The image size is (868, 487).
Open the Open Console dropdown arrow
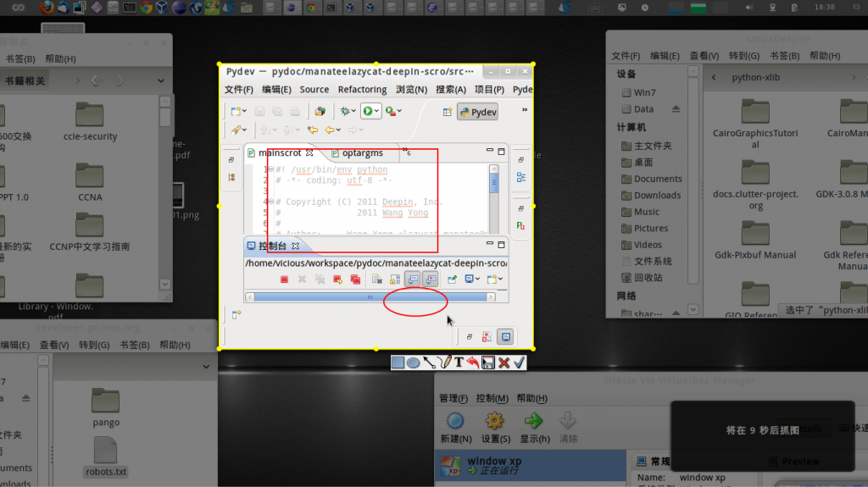[x=500, y=279]
